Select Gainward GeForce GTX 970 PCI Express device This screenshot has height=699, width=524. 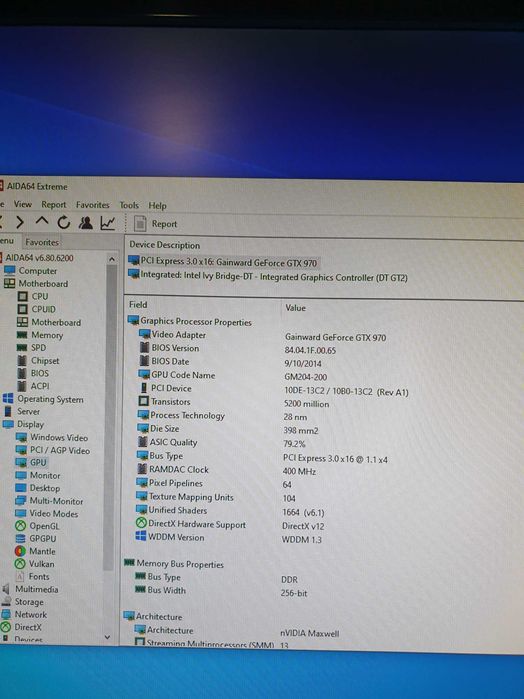223,262
